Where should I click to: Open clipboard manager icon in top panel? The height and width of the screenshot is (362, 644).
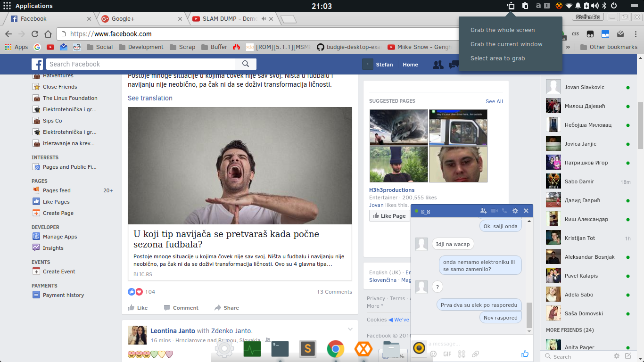(x=525, y=6)
